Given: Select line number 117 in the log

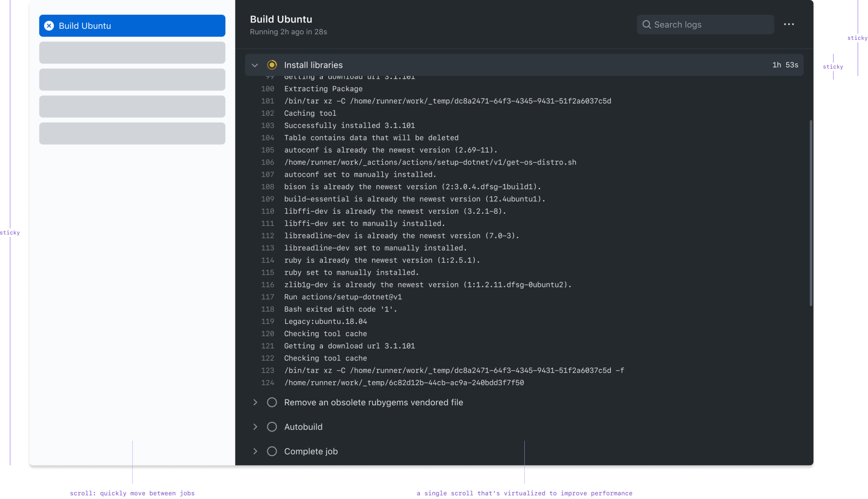Looking at the screenshot, I should [x=268, y=297].
